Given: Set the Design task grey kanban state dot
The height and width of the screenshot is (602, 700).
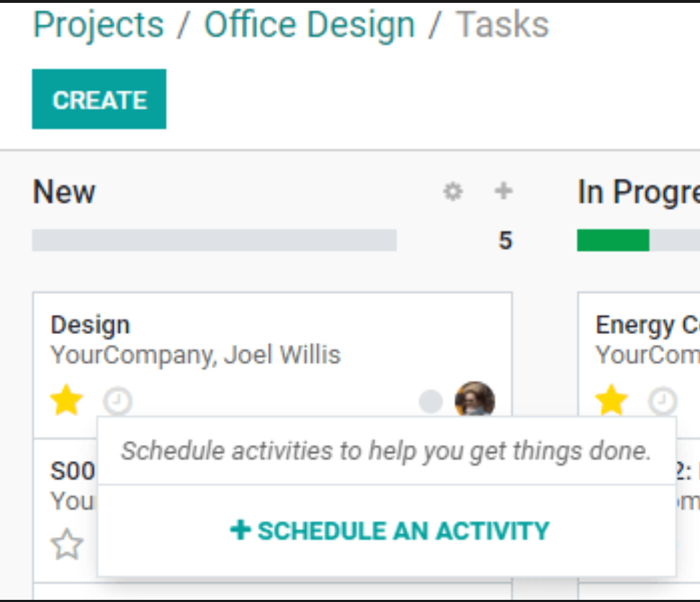Looking at the screenshot, I should click(x=431, y=401).
